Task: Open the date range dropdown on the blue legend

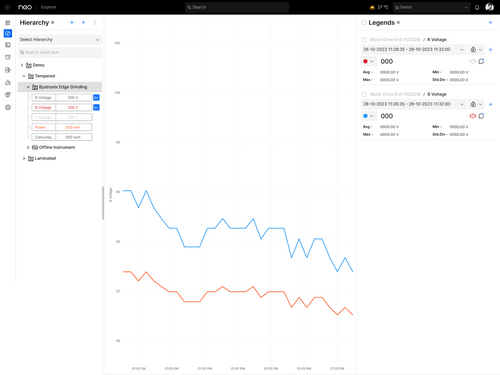Action: click(x=413, y=104)
